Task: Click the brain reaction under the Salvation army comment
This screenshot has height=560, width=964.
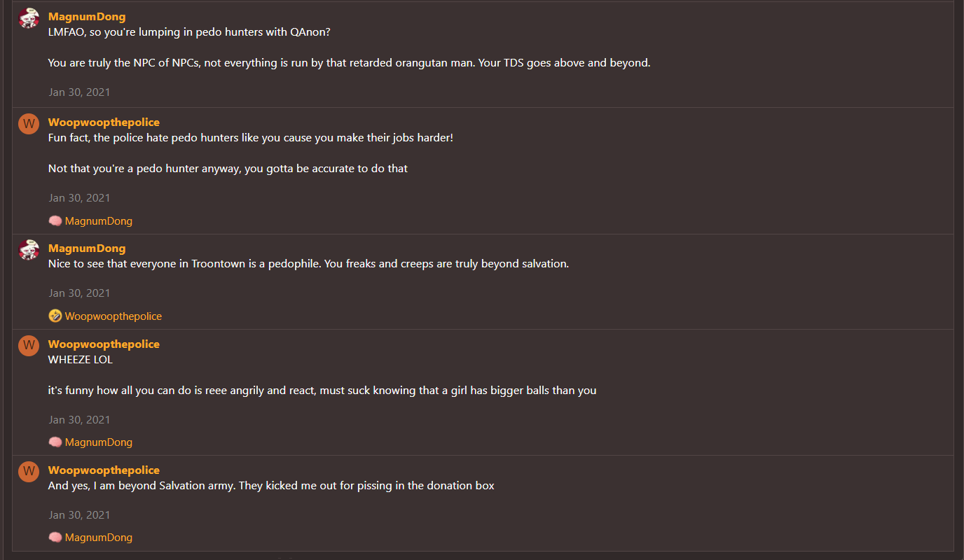Action: tap(55, 538)
